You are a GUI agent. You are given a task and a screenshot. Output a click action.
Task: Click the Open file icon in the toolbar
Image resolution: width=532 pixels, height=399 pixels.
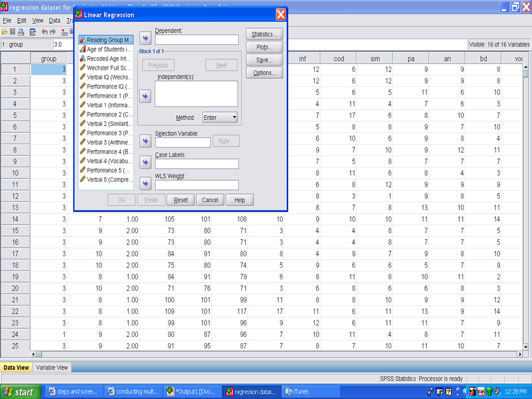coord(4,32)
